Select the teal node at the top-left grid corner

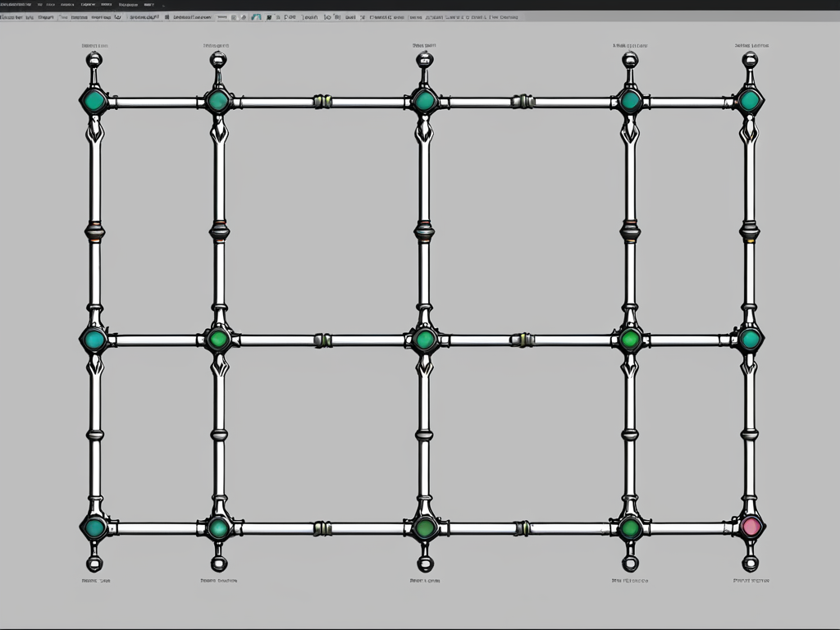pyautogui.click(x=94, y=101)
